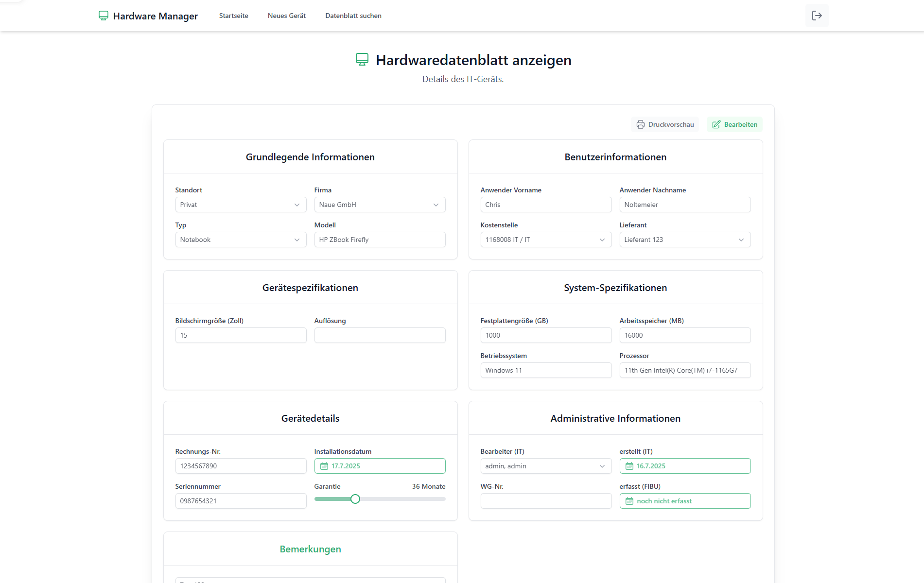Click the System-Spezifikationen heading
The width and height of the screenshot is (924, 583).
615,288
